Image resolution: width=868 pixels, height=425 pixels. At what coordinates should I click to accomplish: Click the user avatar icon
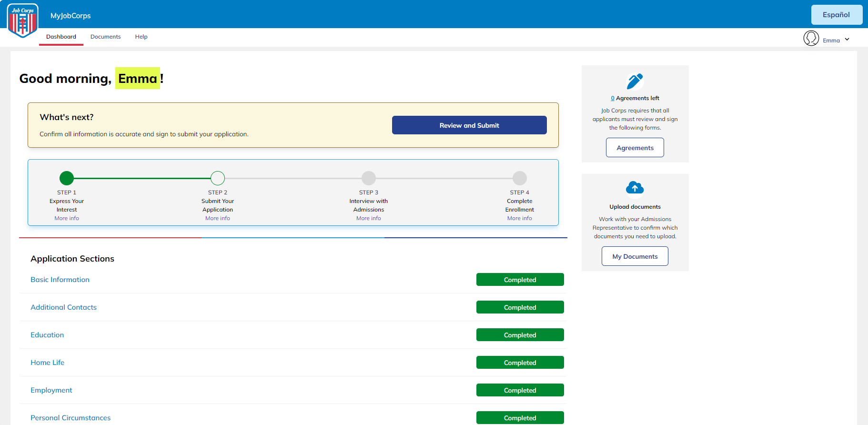811,38
